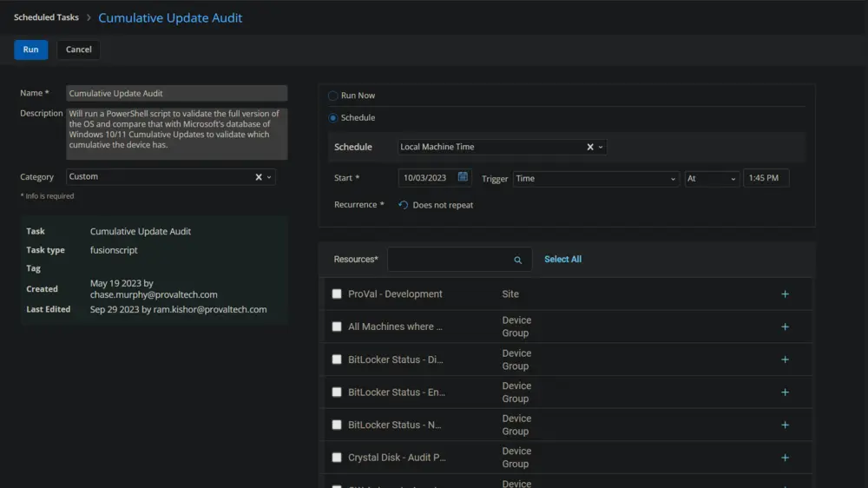
Task: Select the Run Now radio option
Action: coord(332,96)
